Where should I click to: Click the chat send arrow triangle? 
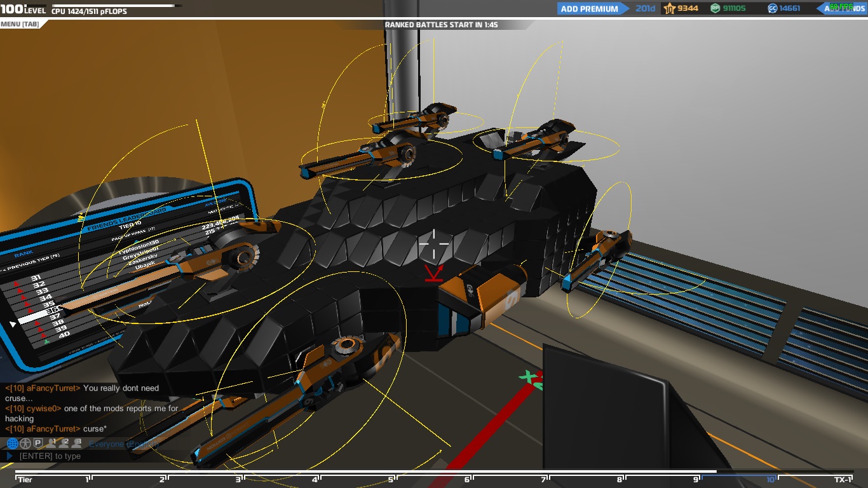click(10, 456)
